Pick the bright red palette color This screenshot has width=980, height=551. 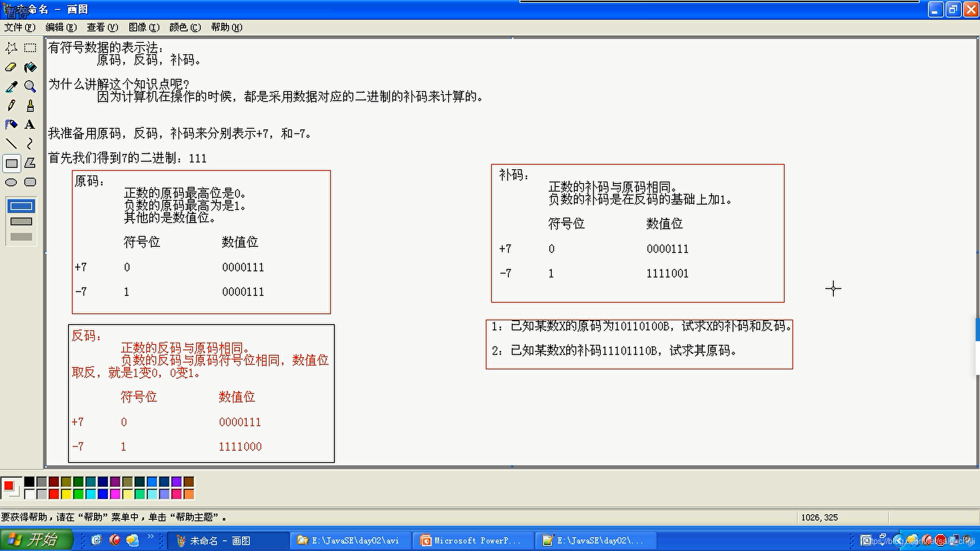54,494
